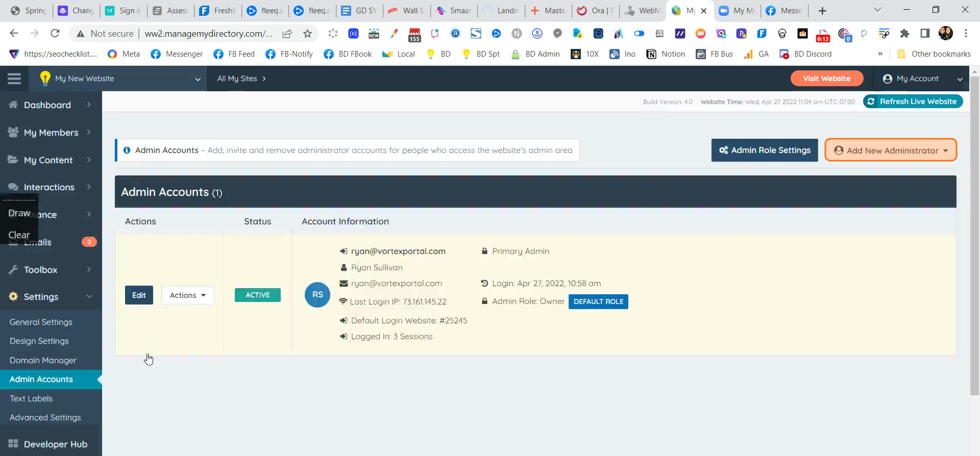Open the browser side panel icon

coord(925,34)
